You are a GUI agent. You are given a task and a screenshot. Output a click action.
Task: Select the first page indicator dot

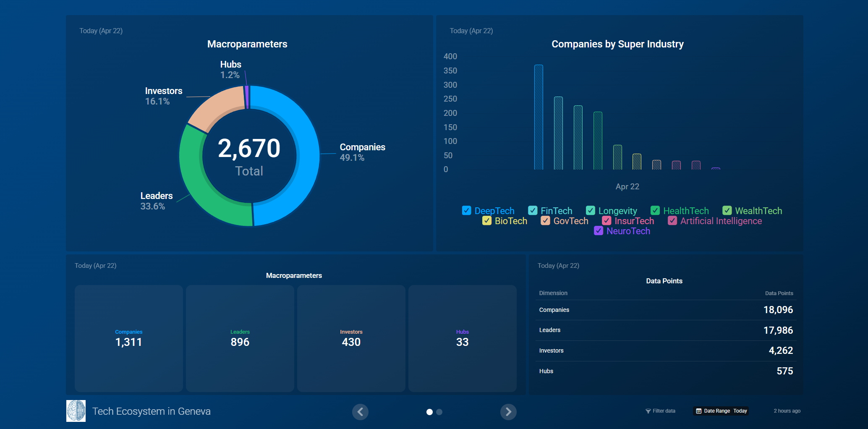click(429, 412)
